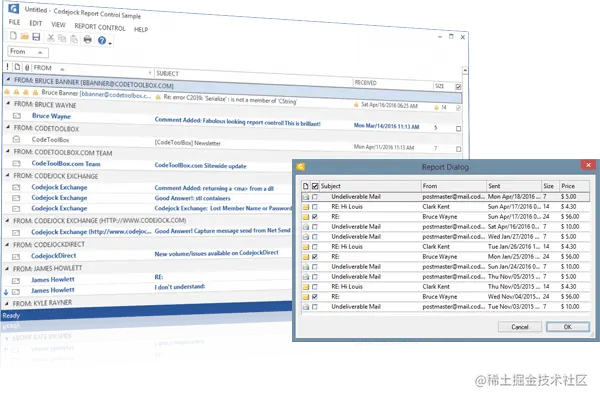
Task: Click the envelope icon beside Bruce Wayne
Action: pyautogui.click(x=17, y=116)
